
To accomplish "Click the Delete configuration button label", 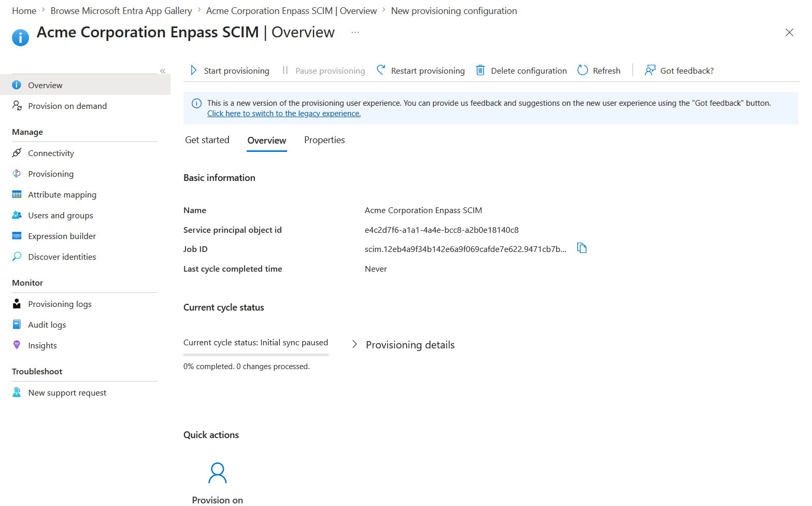I will 529,71.
